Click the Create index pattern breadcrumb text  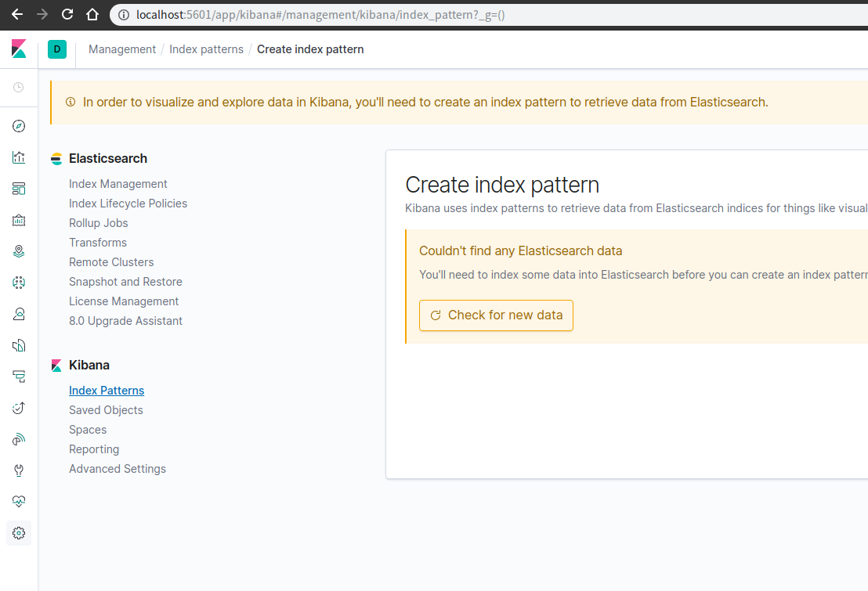310,49
